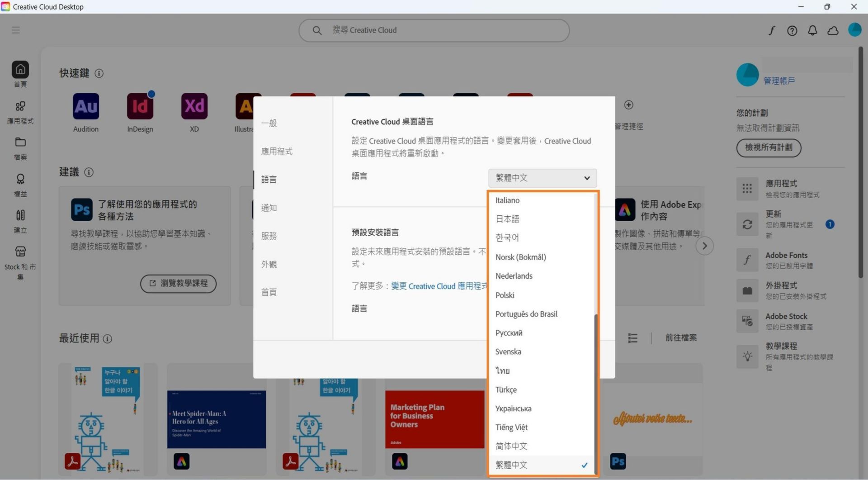
Task: Select 简体中文 from language list
Action: [541, 446]
